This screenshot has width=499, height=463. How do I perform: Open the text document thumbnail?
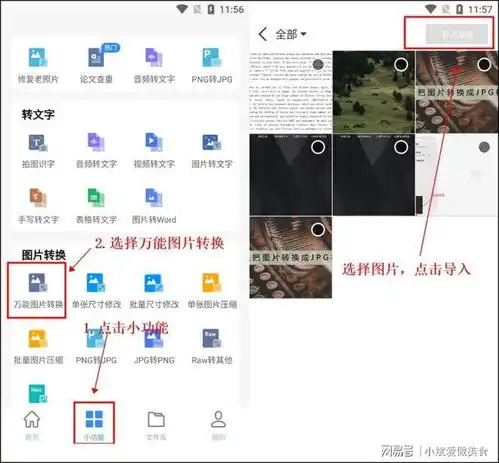(x=291, y=92)
